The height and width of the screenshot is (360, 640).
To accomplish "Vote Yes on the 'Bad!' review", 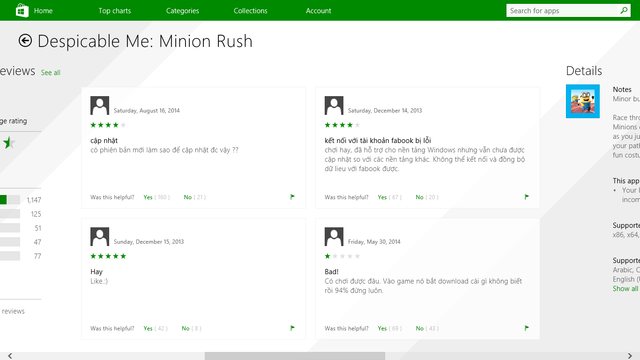I will coord(382,328).
